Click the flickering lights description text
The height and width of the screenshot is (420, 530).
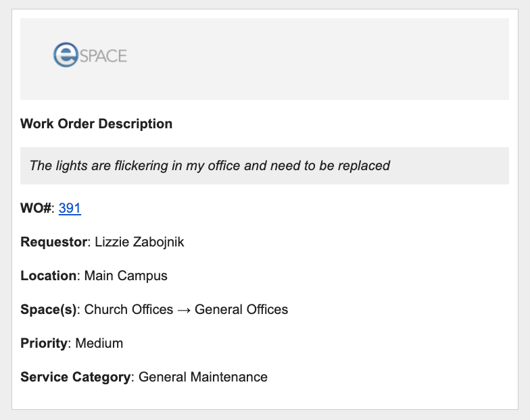click(210, 165)
